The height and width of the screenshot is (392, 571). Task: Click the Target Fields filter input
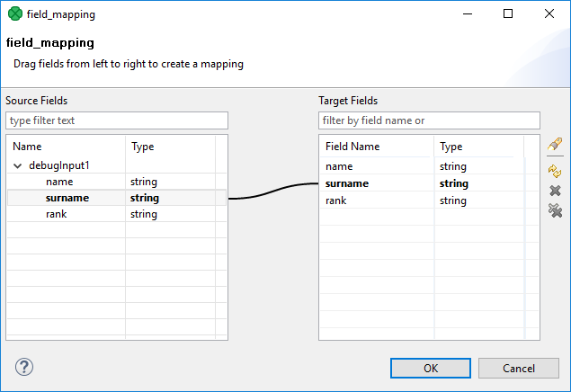pos(429,120)
